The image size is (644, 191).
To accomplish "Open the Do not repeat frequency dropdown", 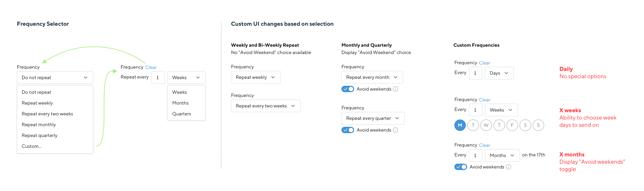I will pos(55,77).
